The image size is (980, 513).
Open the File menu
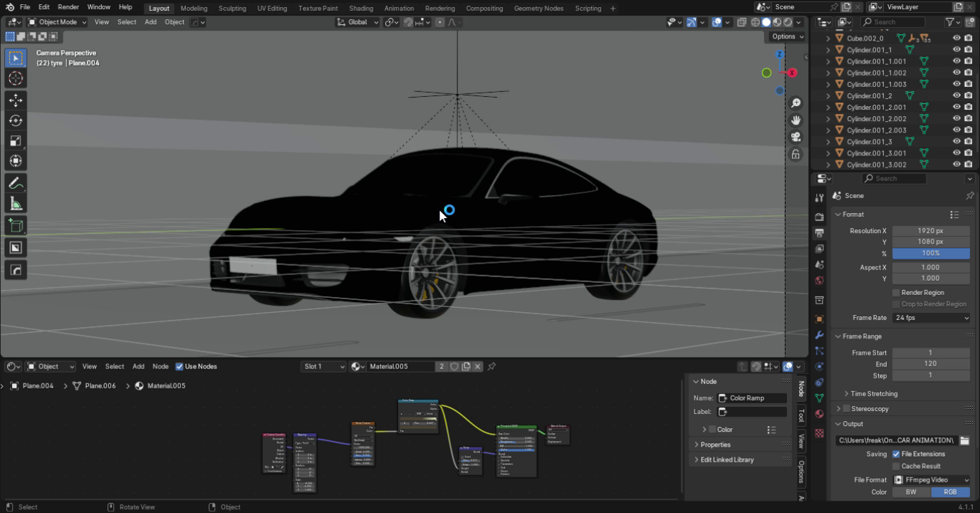pyautogui.click(x=25, y=7)
